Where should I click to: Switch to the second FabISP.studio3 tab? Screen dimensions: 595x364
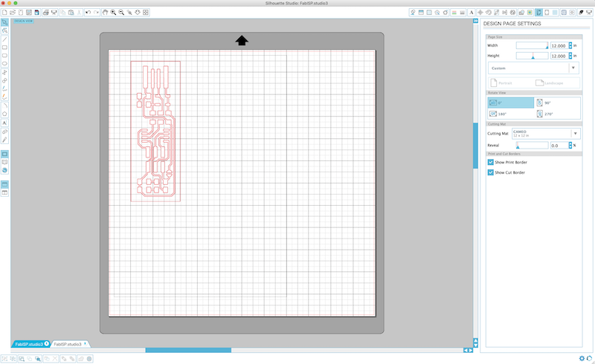70,344
